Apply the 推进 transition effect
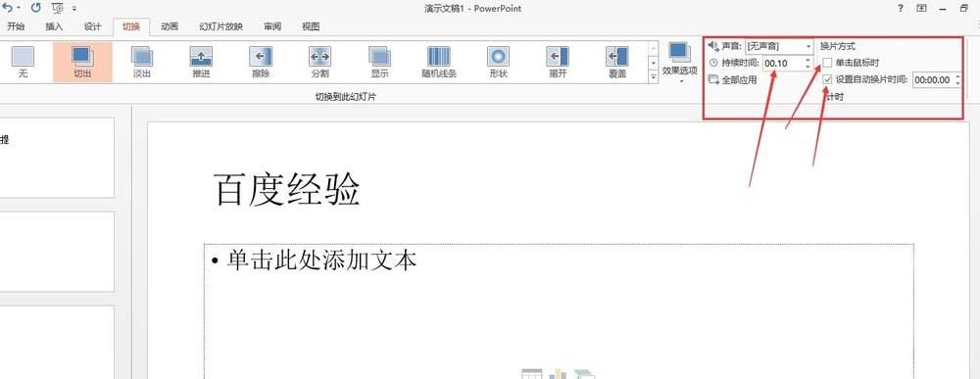980x379 pixels. click(x=201, y=62)
